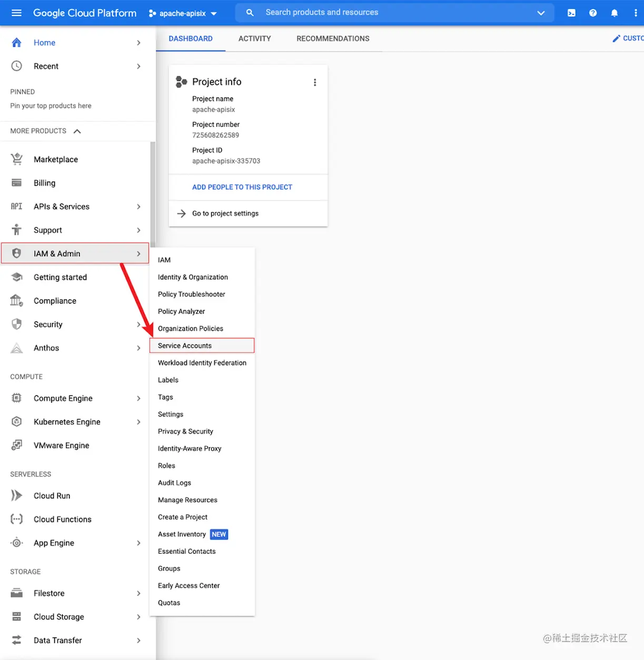Switch to the RECOMMENDATIONS tab
The height and width of the screenshot is (660, 644).
[333, 38]
